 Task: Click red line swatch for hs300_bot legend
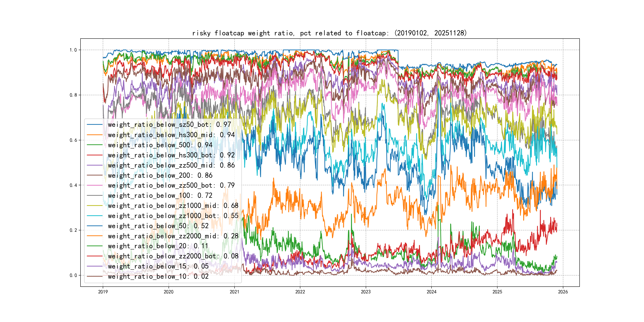point(95,155)
